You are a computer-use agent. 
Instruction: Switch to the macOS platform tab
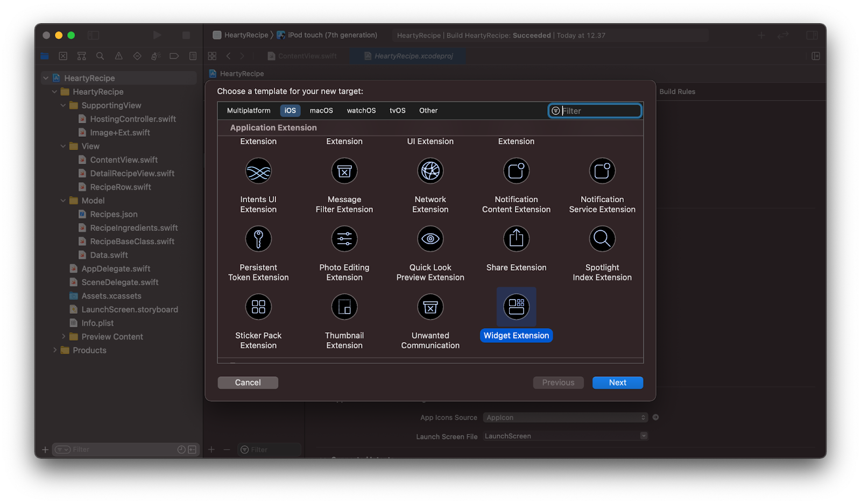pyautogui.click(x=321, y=111)
